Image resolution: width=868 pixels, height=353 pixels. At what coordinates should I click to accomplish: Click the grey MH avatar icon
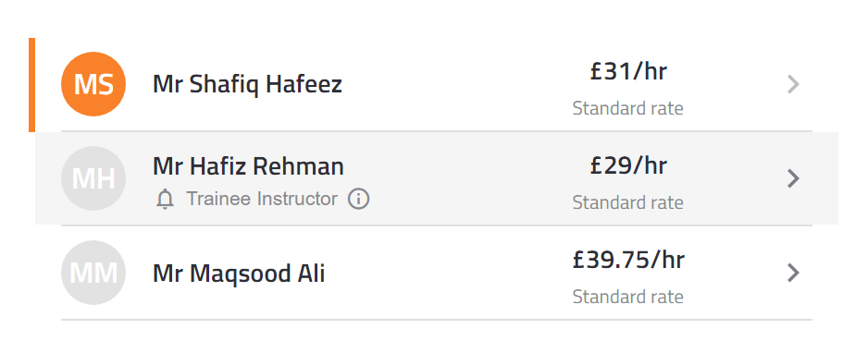[93, 178]
